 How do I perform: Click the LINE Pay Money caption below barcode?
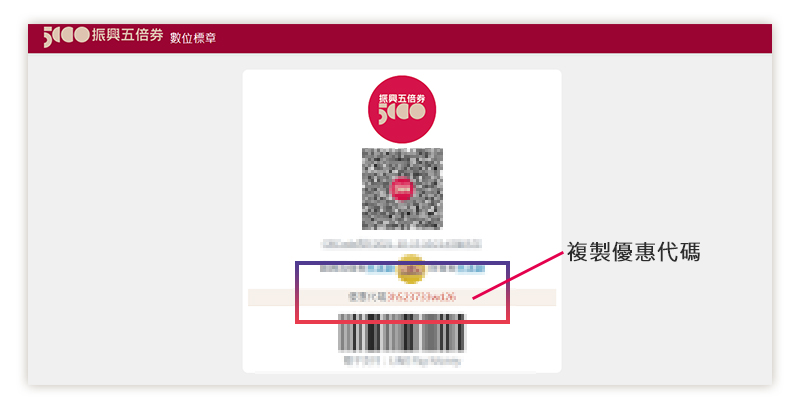pyautogui.click(x=402, y=361)
